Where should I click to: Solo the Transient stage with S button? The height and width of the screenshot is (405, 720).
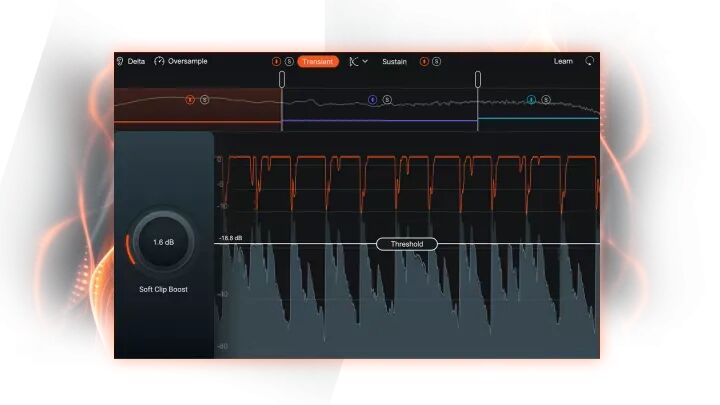(x=289, y=61)
